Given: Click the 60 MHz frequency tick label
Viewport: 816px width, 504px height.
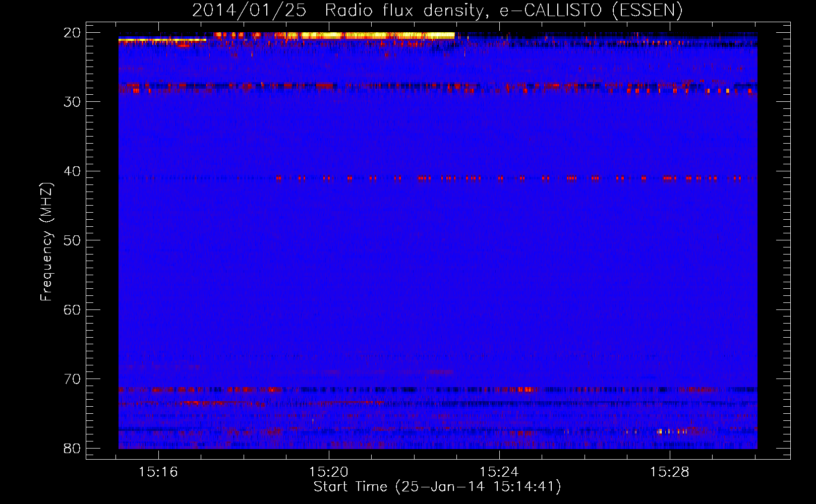Looking at the screenshot, I should click(x=72, y=309).
